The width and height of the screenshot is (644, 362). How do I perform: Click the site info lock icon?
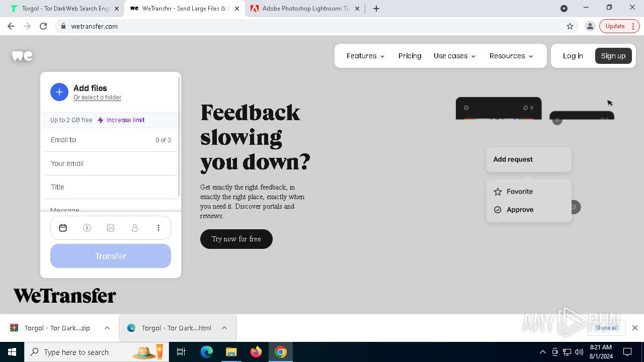click(x=63, y=26)
